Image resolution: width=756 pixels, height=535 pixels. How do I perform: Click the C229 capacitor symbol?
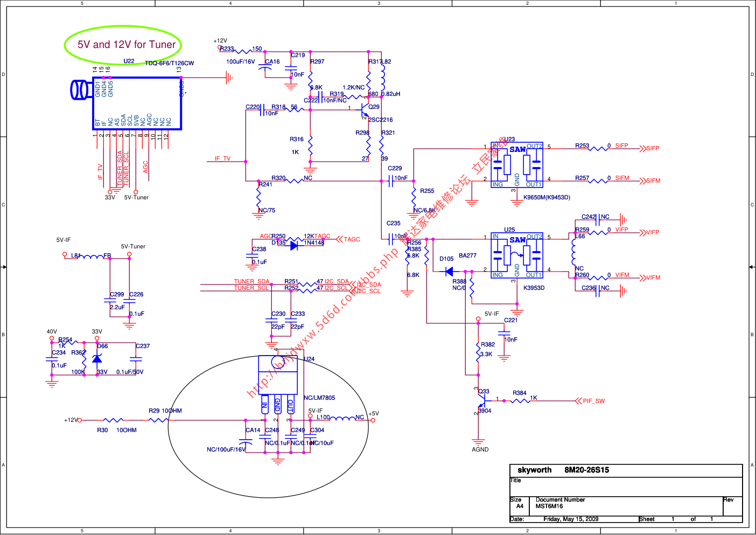click(x=391, y=181)
